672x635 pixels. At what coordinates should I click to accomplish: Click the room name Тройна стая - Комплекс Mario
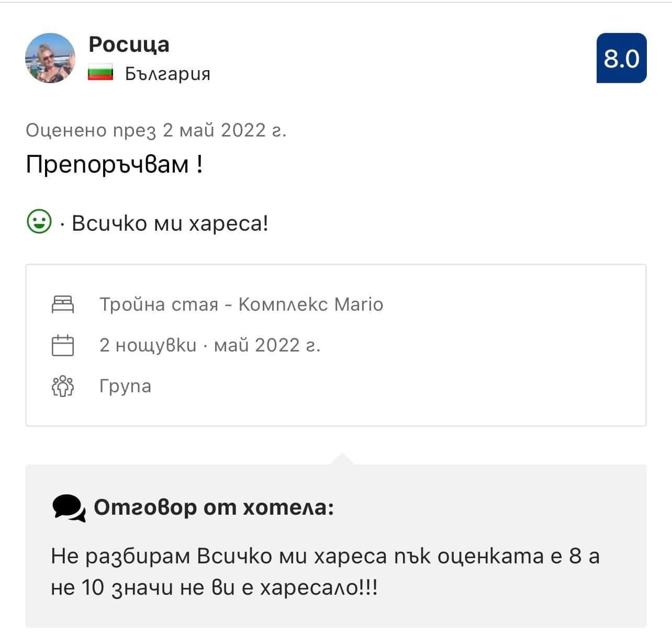pyautogui.click(x=241, y=304)
